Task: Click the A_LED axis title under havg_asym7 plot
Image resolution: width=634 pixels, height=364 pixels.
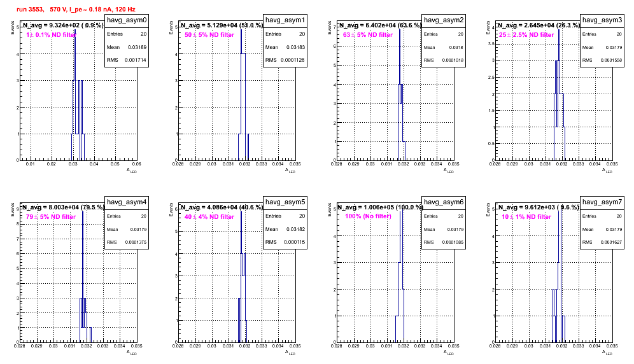Action: (x=607, y=353)
